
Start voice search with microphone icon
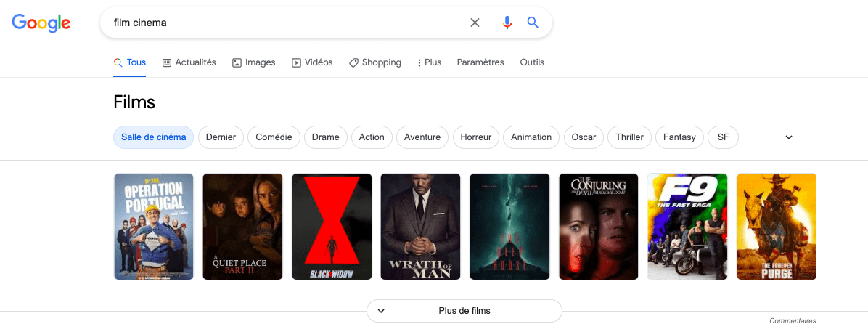coord(507,23)
